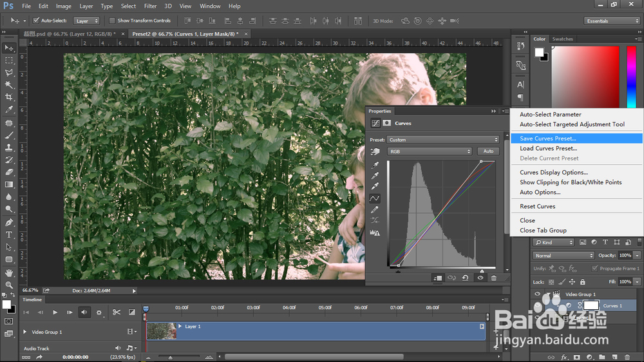Select the Magic Wand tool

coord(8,85)
